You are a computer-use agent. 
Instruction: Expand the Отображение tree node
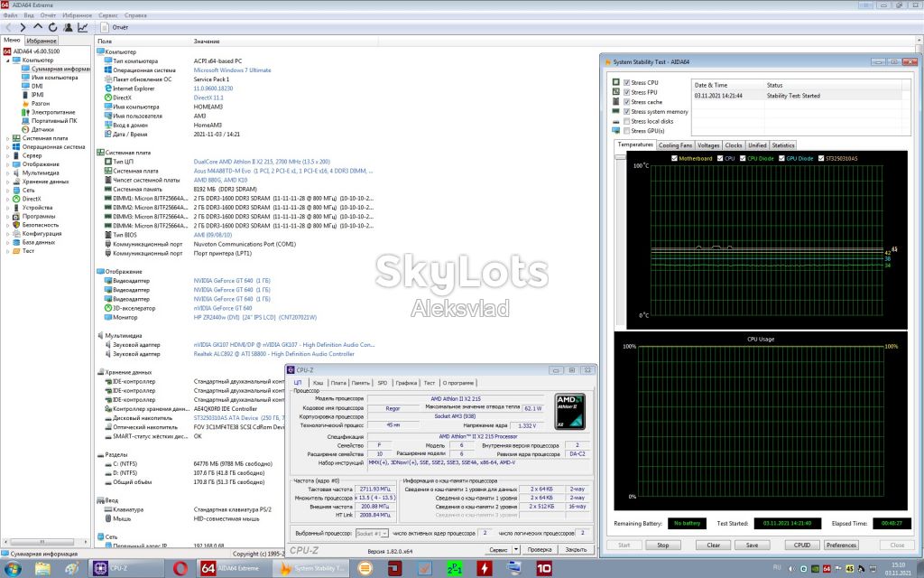tap(7, 164)
